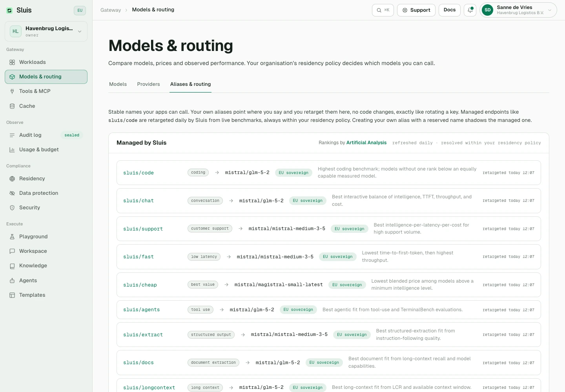Click mistral/magistral-small-latest model name
This screenshot has height=392, width=565.
coord(279,285)
